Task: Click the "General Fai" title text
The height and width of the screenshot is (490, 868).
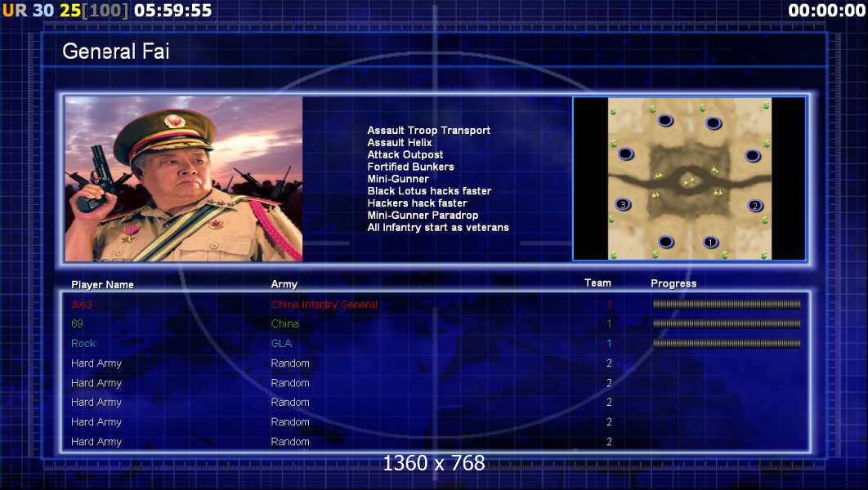Action: pos(116,51)
